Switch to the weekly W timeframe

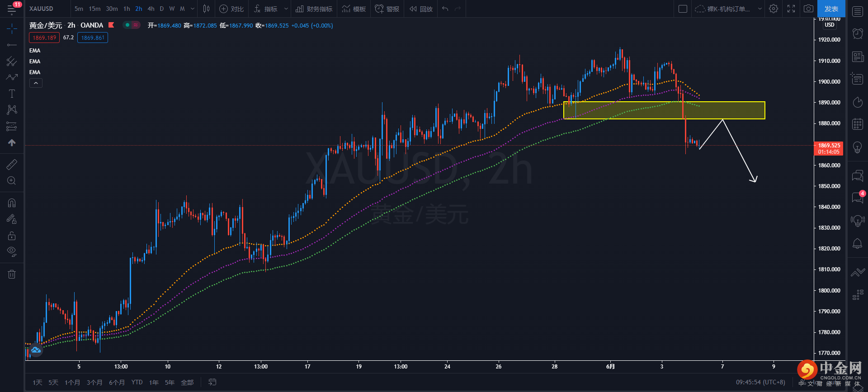(x=172, y=9)
